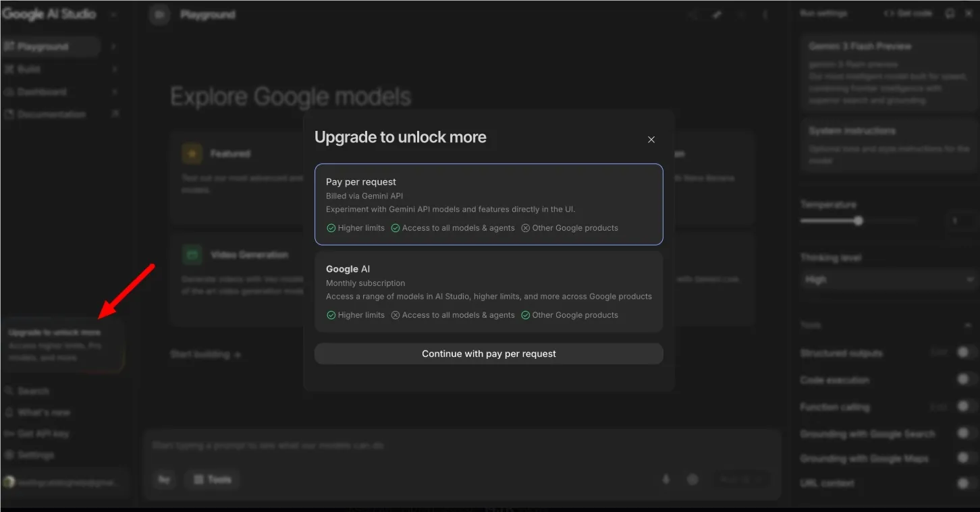Image resolution: width=980 pixels, height=512 pixels.
Task: Click the Settings gear in the sidebar
Action: pyautogui.click(x=10, y=455)
